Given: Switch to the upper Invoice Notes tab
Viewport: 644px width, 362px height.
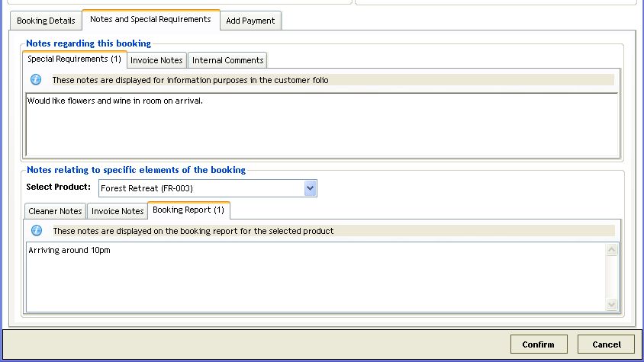Looking at the screenshot, I should point(156,60).
